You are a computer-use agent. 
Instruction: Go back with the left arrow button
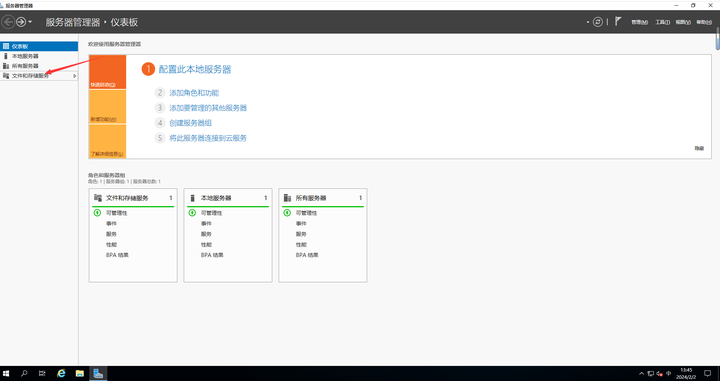click(8, 22)
